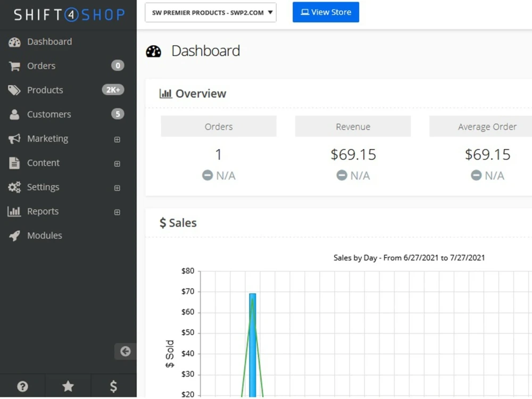Click the Revenue overview tile header
The height and width of the screenshot is (399, 532).
[353, 127]
